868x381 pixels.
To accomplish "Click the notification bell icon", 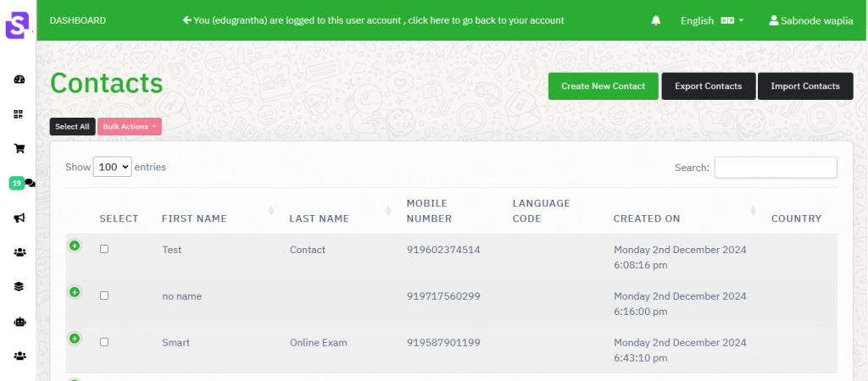I will tap(656, 20).
